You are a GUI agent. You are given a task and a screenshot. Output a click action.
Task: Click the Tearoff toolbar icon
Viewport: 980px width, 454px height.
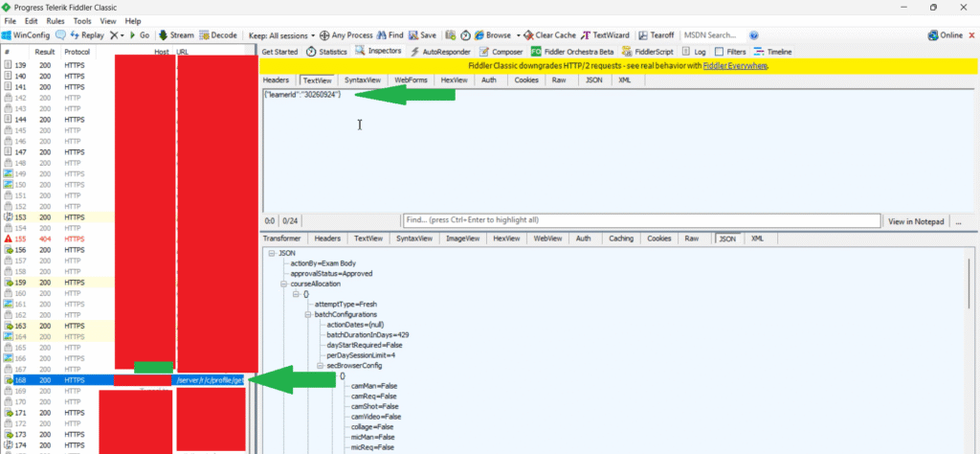pyautogui.click(x=643, y=34)
